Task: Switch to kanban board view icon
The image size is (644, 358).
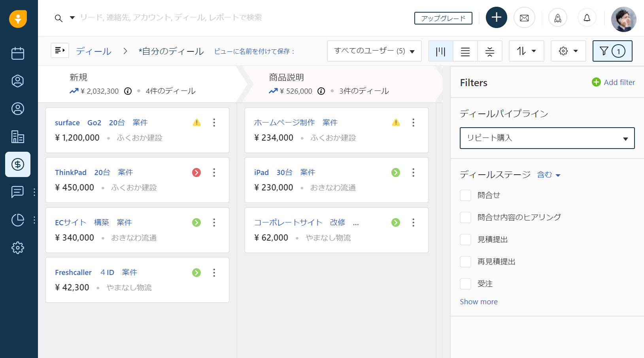Action: click(440, 51)
